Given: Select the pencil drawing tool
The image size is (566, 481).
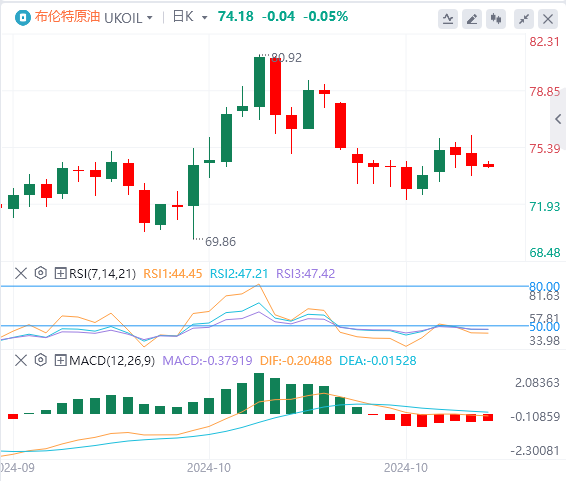Looking at the screenshot, I should 472,19.
